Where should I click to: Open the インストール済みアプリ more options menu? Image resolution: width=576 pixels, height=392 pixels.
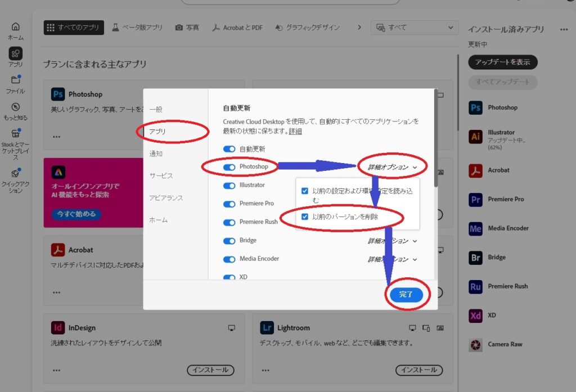point(564,29)
